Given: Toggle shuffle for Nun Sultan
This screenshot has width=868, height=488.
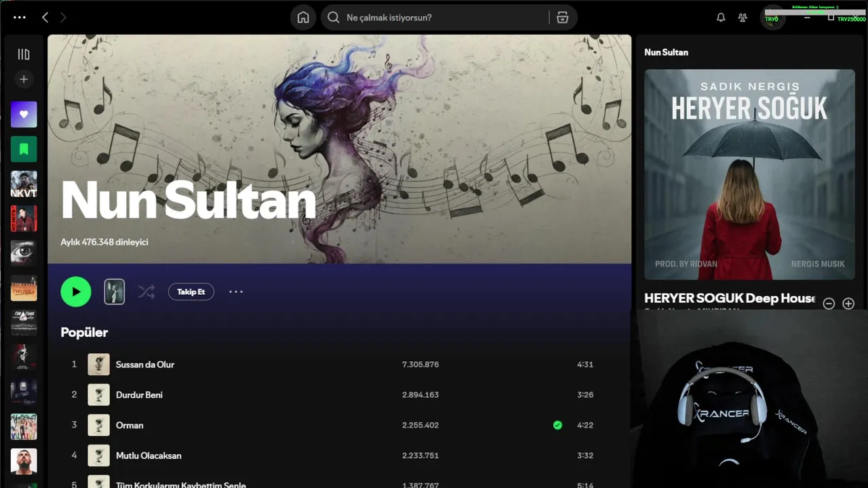Looking at the screenshot, I should click(x=146, y=292).
